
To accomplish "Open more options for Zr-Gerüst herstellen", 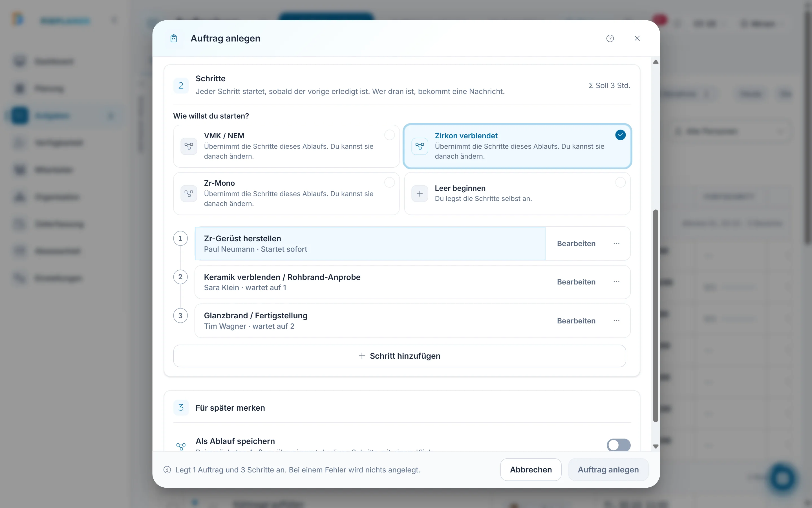I will [x=616, y=243].
